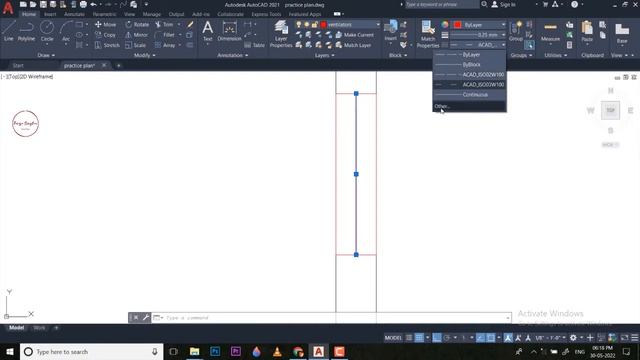Click Match Layer button
This screenshot has width=640, height=360.
(x=353, y=45)
